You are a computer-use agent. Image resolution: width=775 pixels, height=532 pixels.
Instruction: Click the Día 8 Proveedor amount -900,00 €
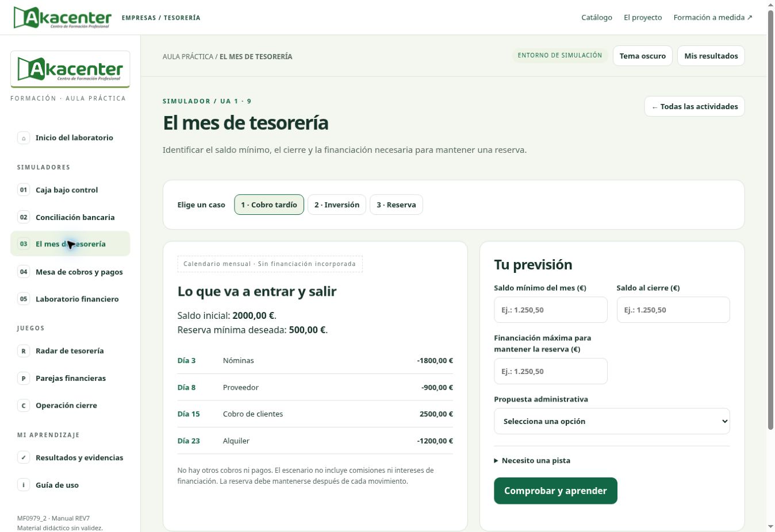pos(437,387)
